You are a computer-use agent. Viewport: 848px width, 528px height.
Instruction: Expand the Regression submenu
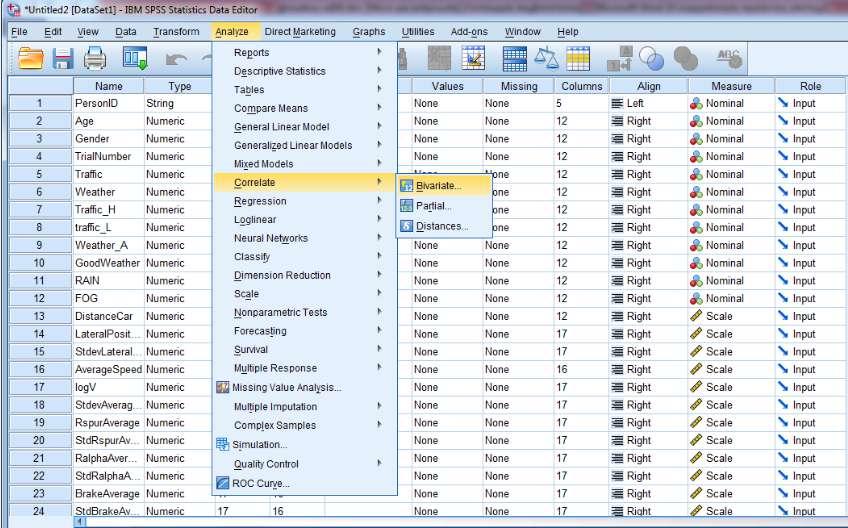click(x=304, y=201)
